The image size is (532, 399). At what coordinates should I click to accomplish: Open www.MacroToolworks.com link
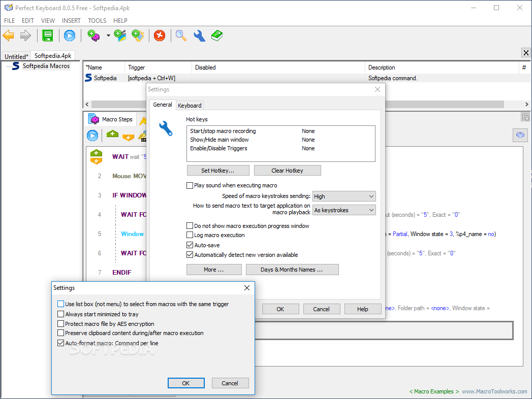[x=495, y=391]
